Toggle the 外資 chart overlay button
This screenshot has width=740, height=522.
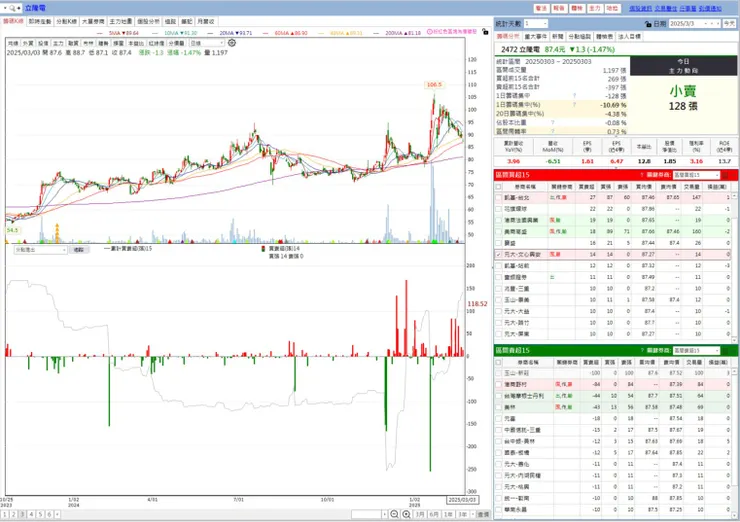click(28, 43)
